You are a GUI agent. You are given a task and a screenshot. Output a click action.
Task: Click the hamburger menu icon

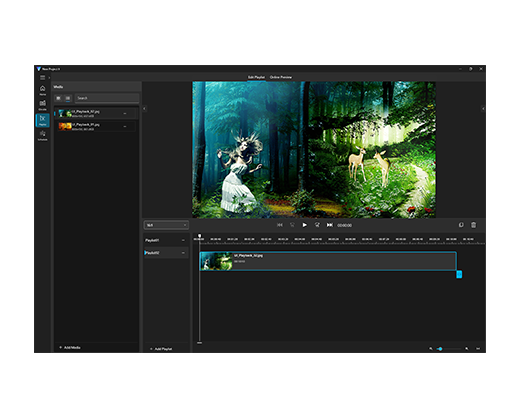point(43,77)
